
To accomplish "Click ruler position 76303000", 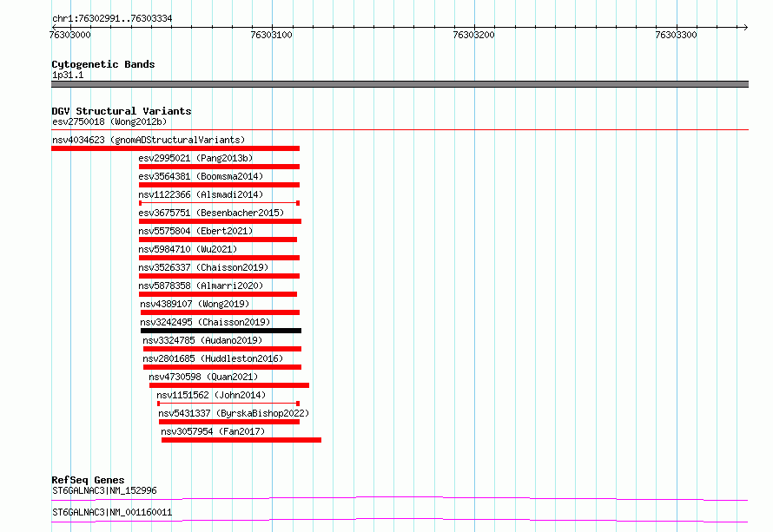I will click(x=70, y=35).
